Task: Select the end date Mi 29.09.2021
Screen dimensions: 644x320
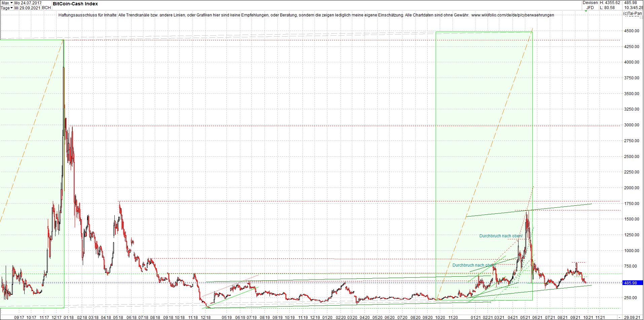Action: pyautogui.click(x=27, y=8)
